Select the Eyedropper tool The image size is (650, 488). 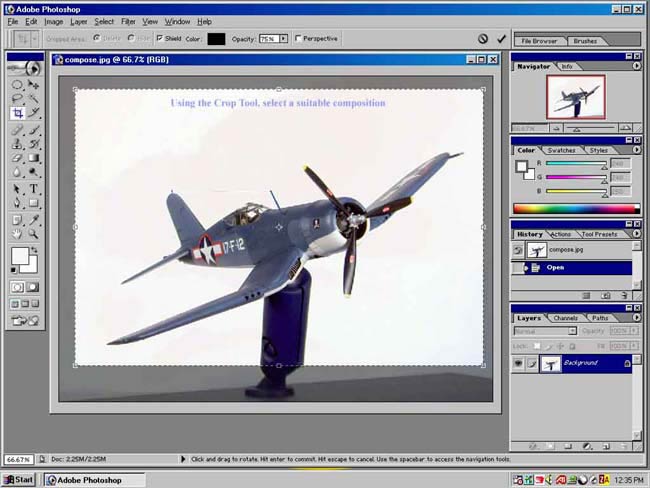tap(33, 220)
